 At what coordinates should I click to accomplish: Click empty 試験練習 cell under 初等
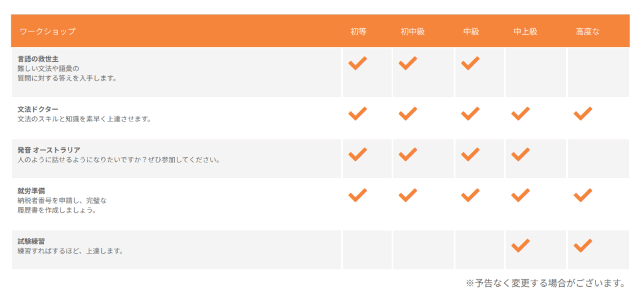[366, 250]
